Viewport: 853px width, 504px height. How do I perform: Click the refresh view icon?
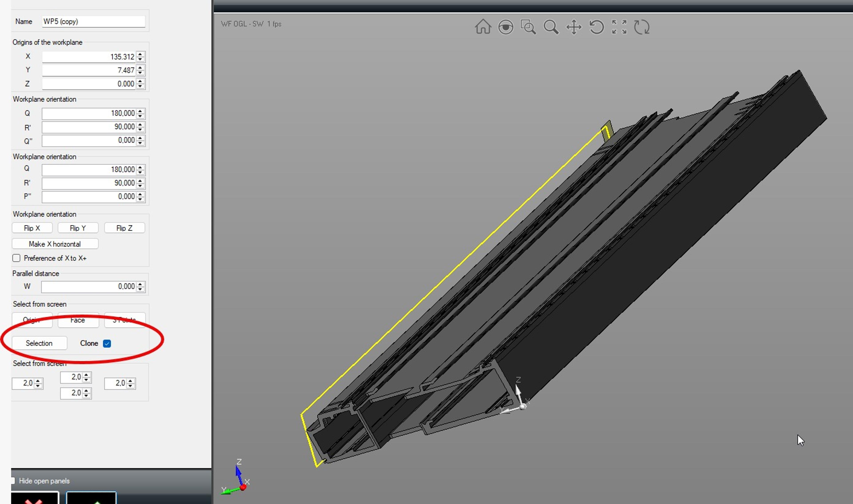click(642, 27)
